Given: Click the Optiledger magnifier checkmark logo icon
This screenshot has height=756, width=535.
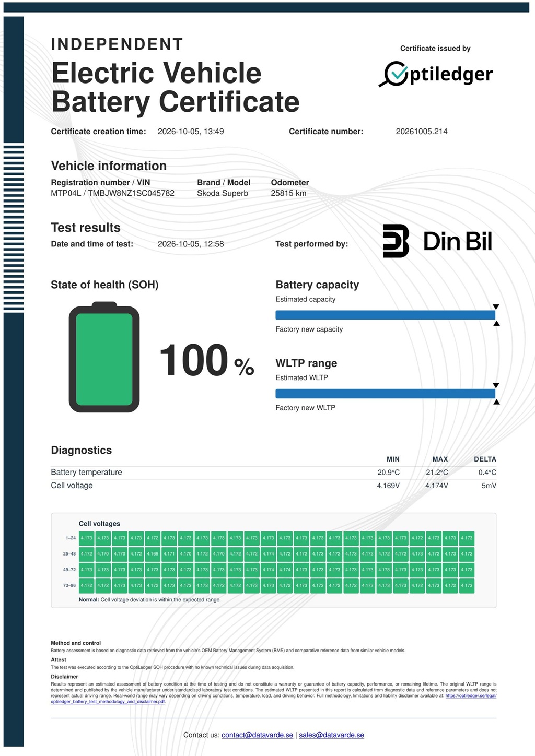Looking at the screenshot, I should tap(393, 74).
